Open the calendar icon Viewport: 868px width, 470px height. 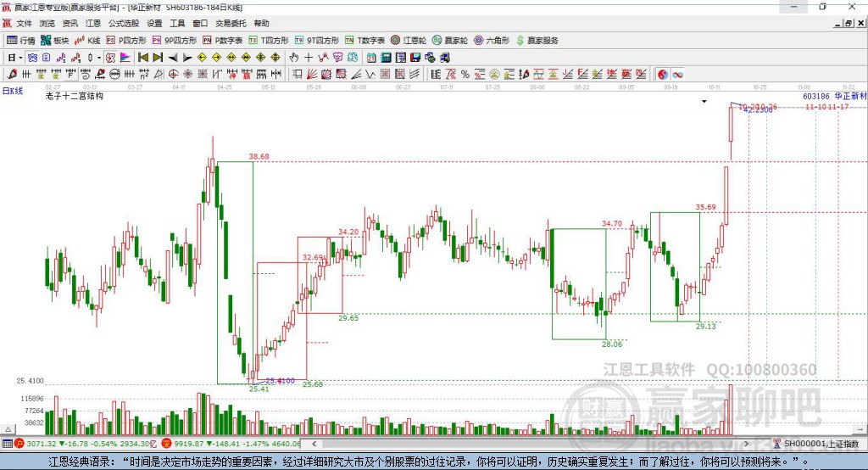371,58
